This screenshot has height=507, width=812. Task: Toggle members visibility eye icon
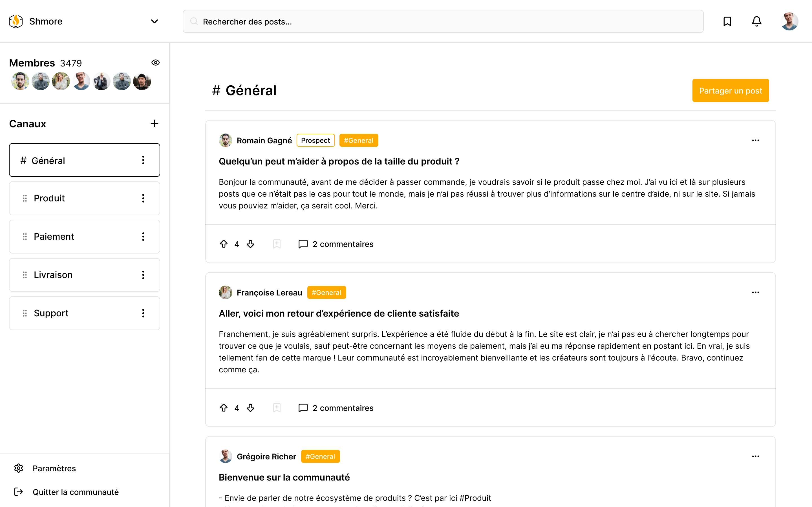click(x=155, y=63)
